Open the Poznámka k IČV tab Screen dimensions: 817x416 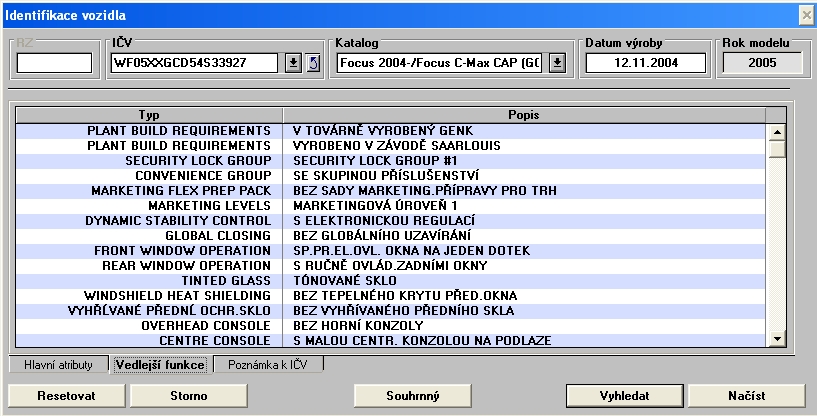[268, 365]
